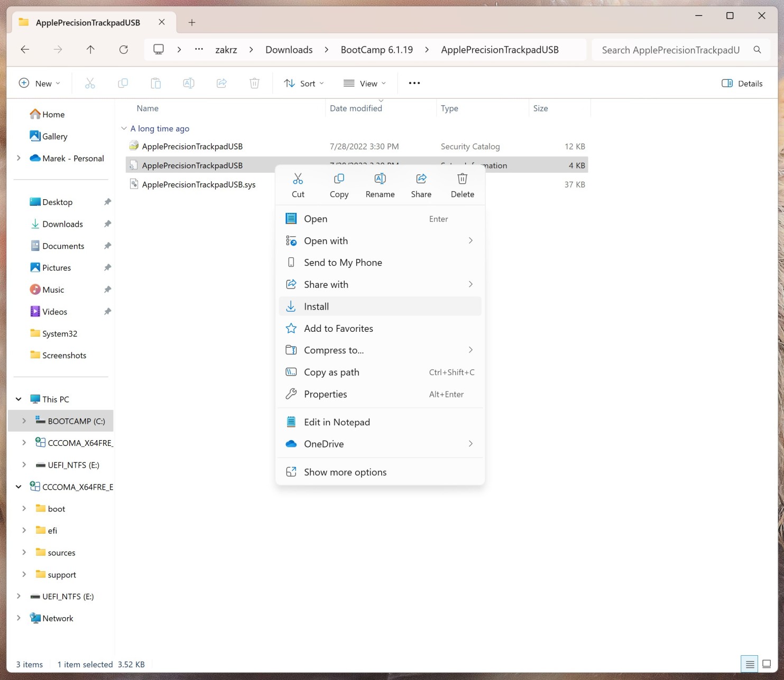Expand the Open with submenu

[x=380, y=241]
